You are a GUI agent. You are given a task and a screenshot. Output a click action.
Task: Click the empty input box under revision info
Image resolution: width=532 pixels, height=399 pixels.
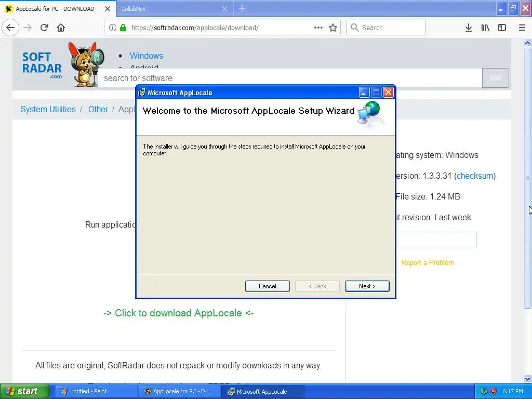pyautogui.click(x=436, y=240)
